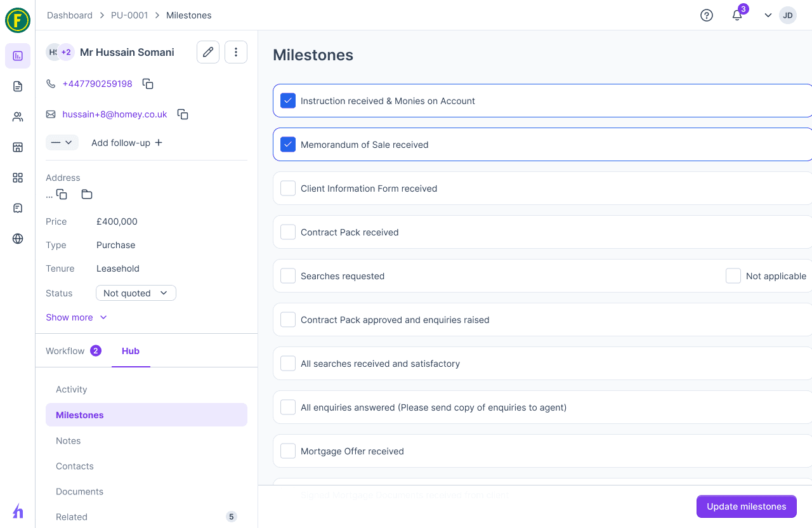
Task: Open the Not quoted status dropdown
Action: 136,293
